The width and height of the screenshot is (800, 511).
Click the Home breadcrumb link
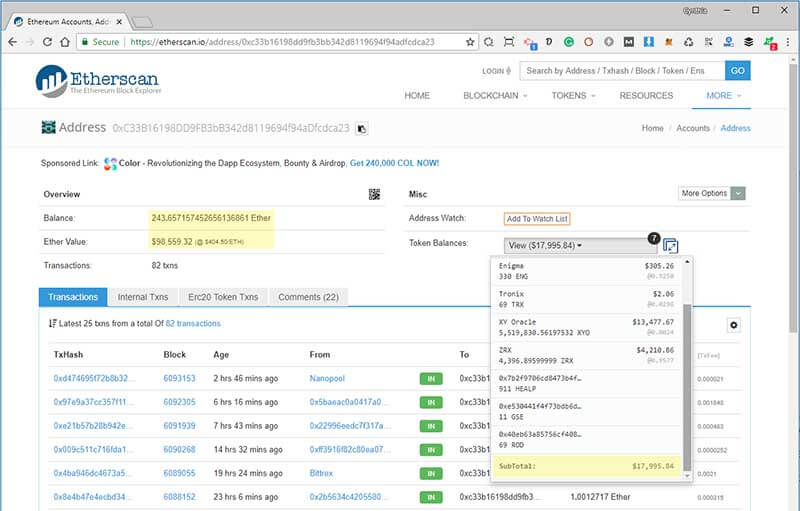[x=653, y=128]
